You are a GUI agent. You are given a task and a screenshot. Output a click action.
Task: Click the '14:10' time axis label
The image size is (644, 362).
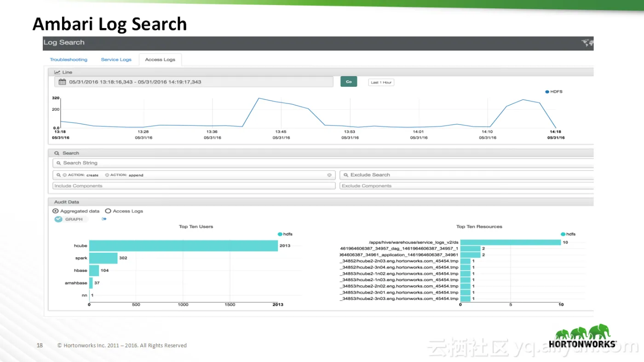[x=487, y=132]
